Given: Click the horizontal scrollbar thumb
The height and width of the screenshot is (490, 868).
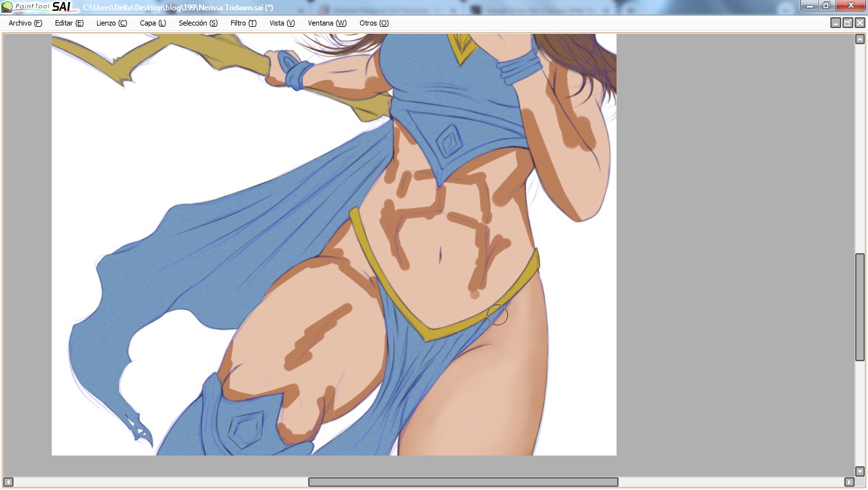Looking at the screenshot, I should (463, 482).
